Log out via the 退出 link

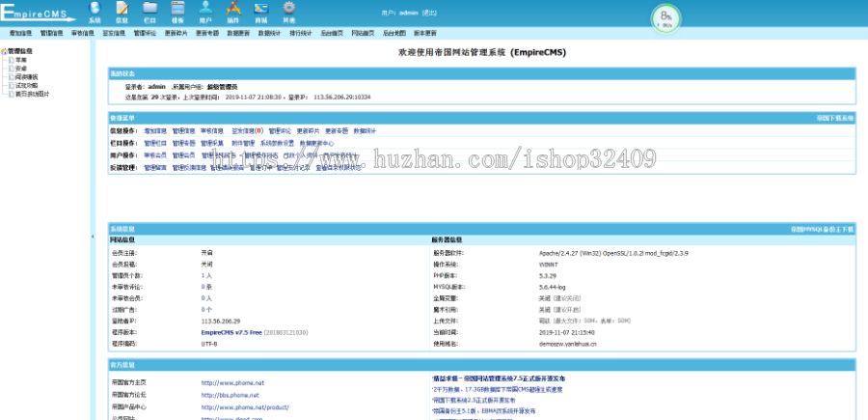pos(429,13)
